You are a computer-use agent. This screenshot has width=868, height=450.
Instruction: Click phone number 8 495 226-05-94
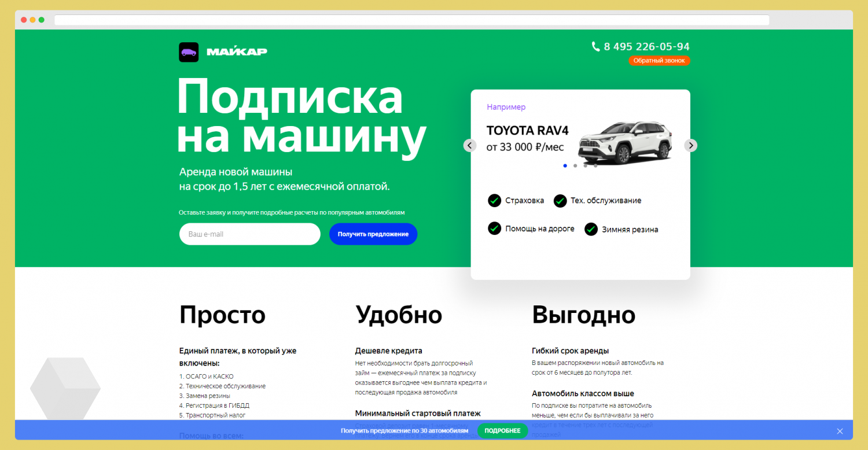[x=646, y=47]
